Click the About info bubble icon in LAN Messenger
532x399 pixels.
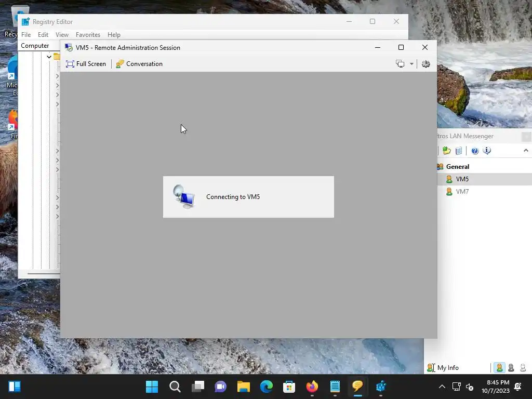coord(487,151)
